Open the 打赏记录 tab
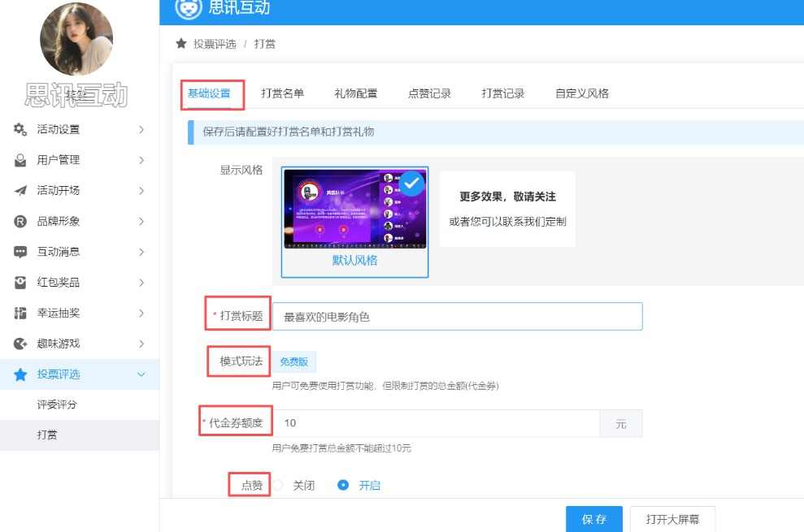Screen dimensions: 804x532 click(502, 93)
